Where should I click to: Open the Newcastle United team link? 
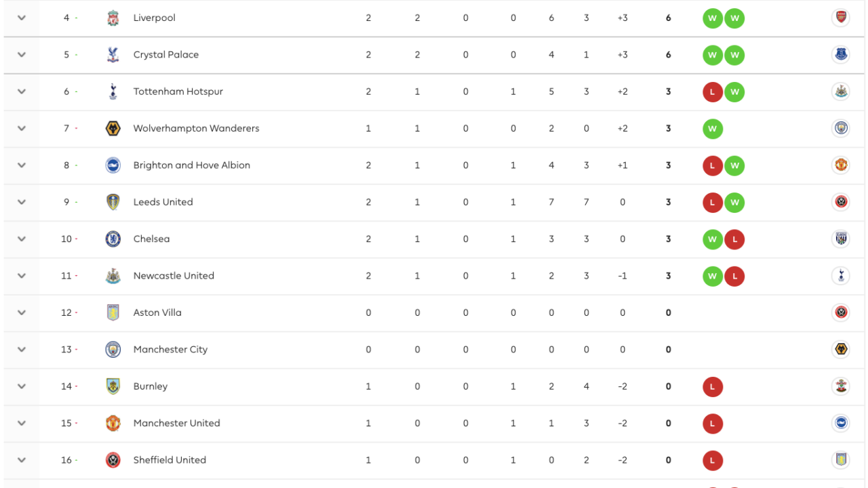pyautogui.click(x=174, y=276)
